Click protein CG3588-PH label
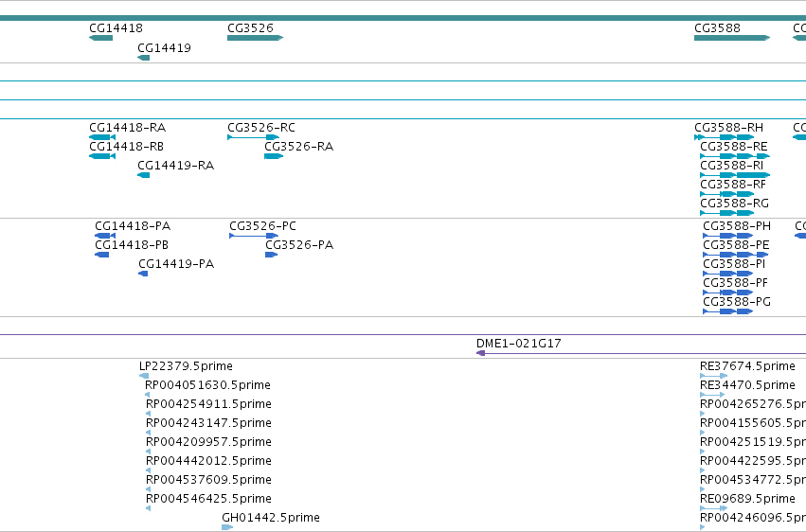Viewport: 806px width, 532px height. [737, 226]
